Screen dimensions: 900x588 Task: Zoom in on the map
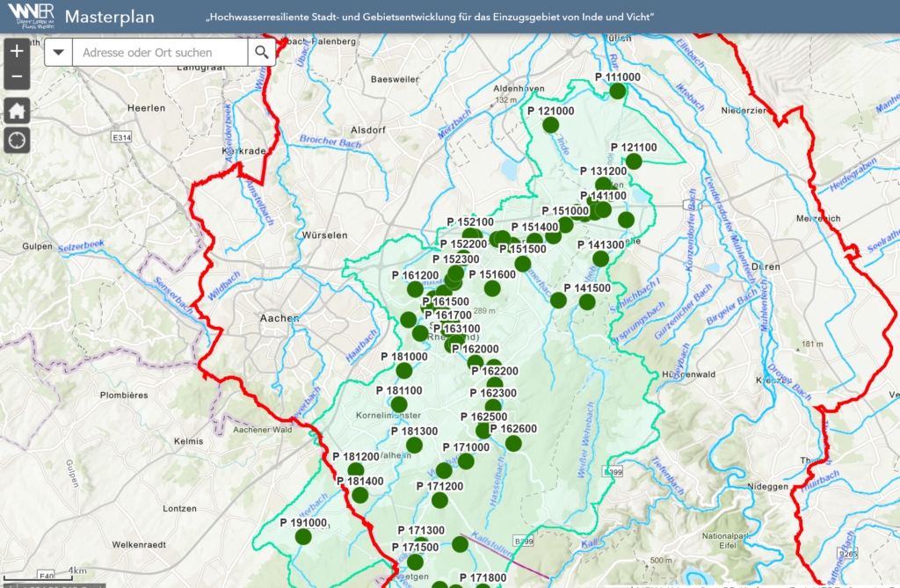click(x=17, y=51)
